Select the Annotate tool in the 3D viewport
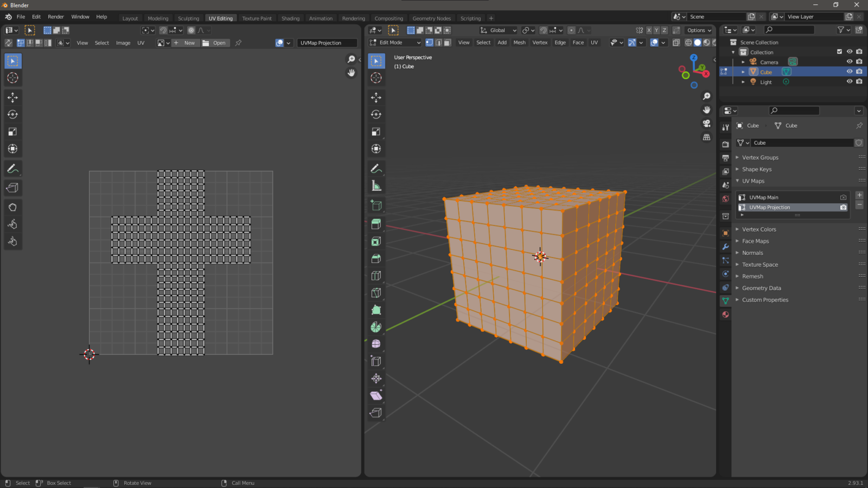The height and width of the screenshot is (488, 868). pos(376,168)
